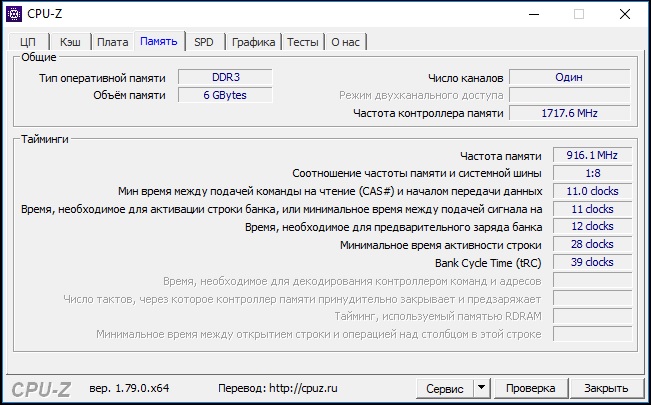Click the empty dual-channel mode field
The image size is (651, 405).
coord(570,95)
